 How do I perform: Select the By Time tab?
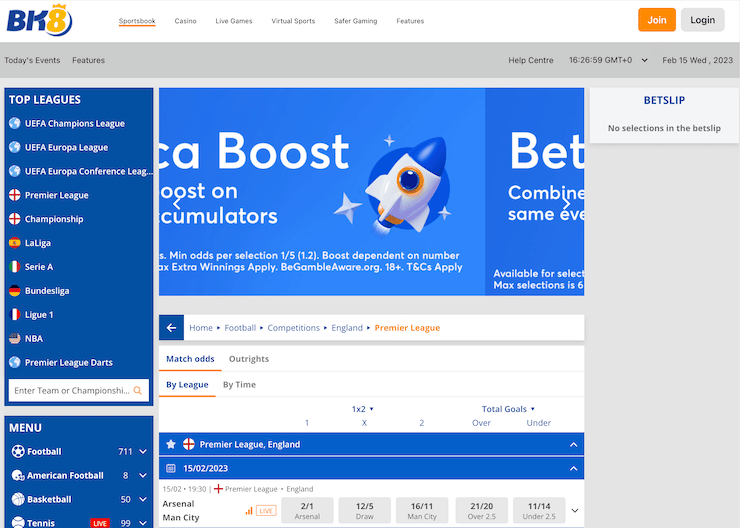tap(239, 385)
